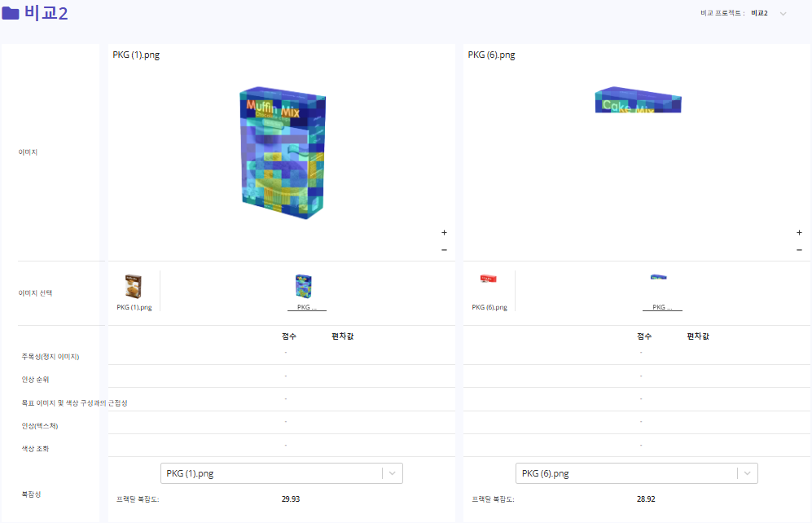Image resolution: width=812 pixels, height=523 pixels.
Task: Click the 목표 이미지 및 색상 구성과의 근접성 label
Action: (74, 403)
